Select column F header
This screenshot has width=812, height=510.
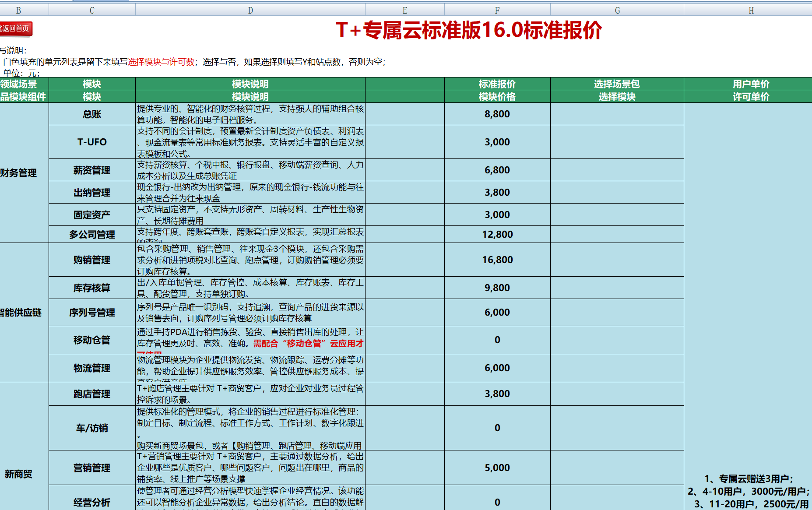point(497,10)
